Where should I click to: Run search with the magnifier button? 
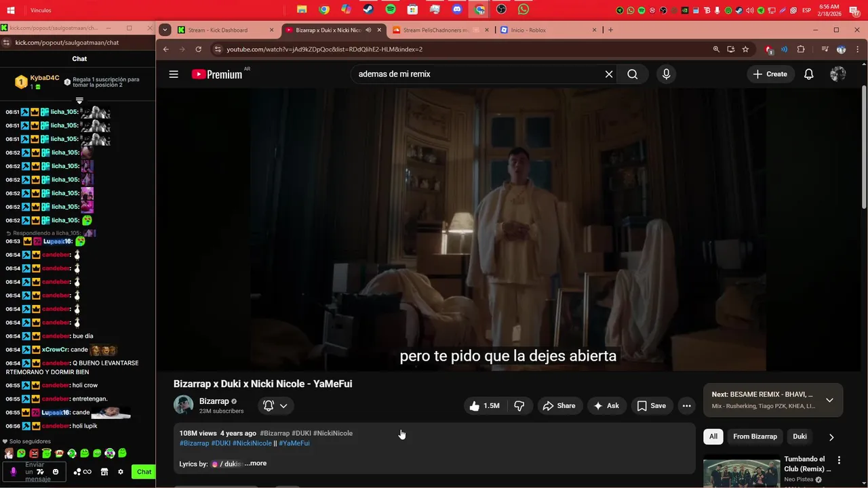[x=633, y=75]
